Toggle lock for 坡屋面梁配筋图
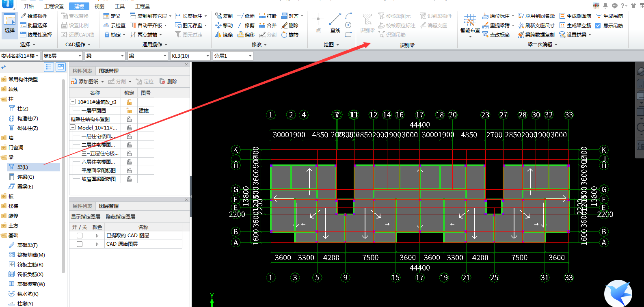The height and width of the screenshot is (307, 644). point(129,179)
